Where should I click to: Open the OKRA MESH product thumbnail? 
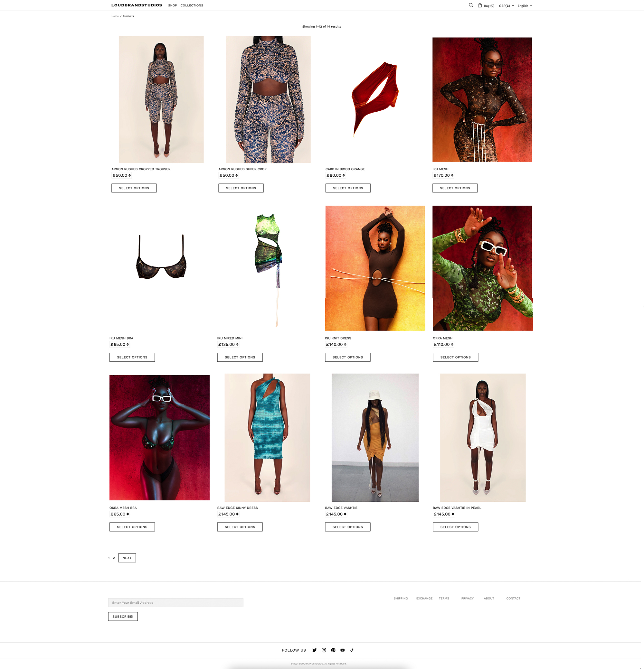click(x=482, y=268)
